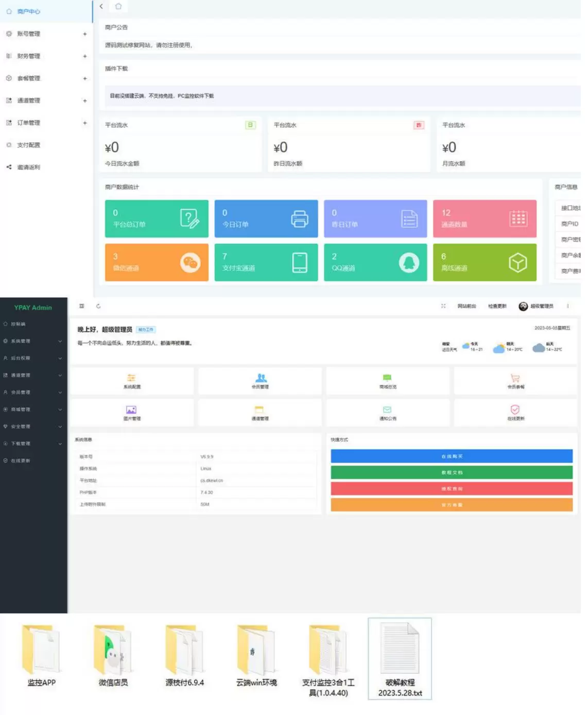This screenshot has height=715, width=588.
Task: Expand 订单管理 plus in merchant sidebar
Action: [85, 123]
